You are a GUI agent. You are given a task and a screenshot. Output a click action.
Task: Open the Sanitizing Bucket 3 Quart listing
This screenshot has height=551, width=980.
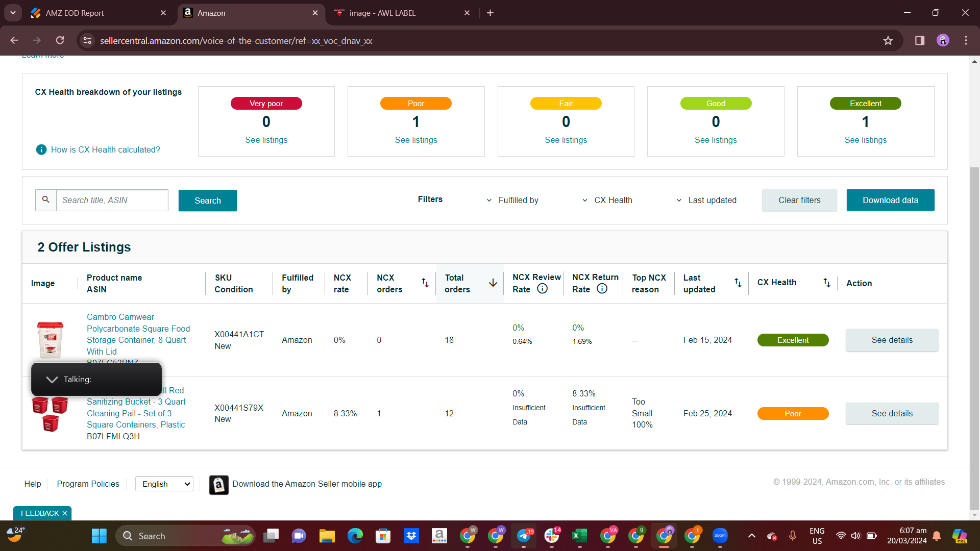pyautogui.click(x=136, y=408)
